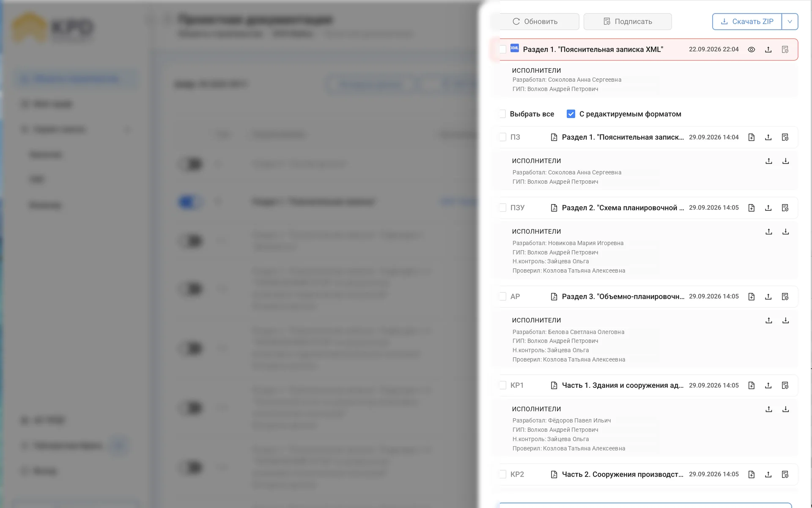
Task: Click add-file icon in ПЗ row
Action: 751,137
